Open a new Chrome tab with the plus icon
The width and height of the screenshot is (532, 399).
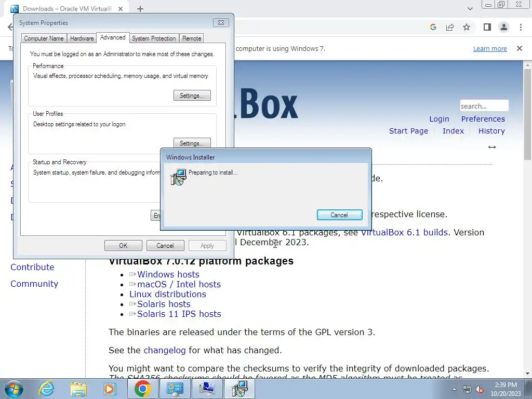click(x=140, y=9)
